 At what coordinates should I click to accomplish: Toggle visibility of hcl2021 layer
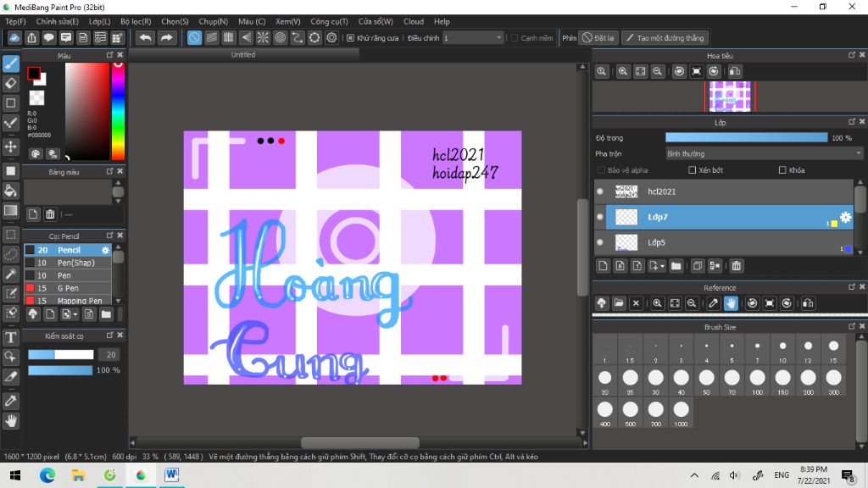600,191
